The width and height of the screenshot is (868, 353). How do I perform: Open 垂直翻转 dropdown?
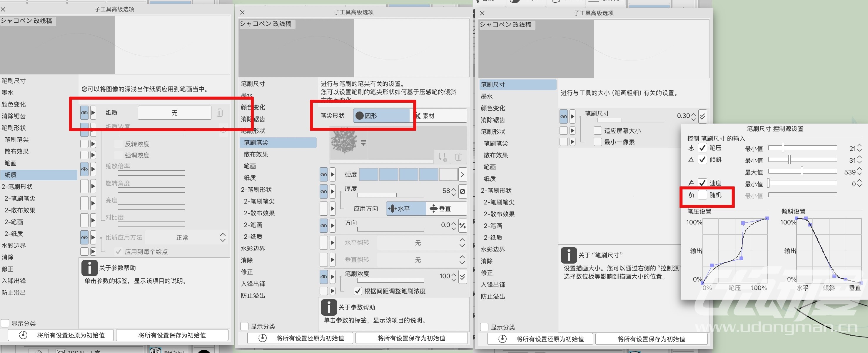pyautogui.click(x=418, y=260)
